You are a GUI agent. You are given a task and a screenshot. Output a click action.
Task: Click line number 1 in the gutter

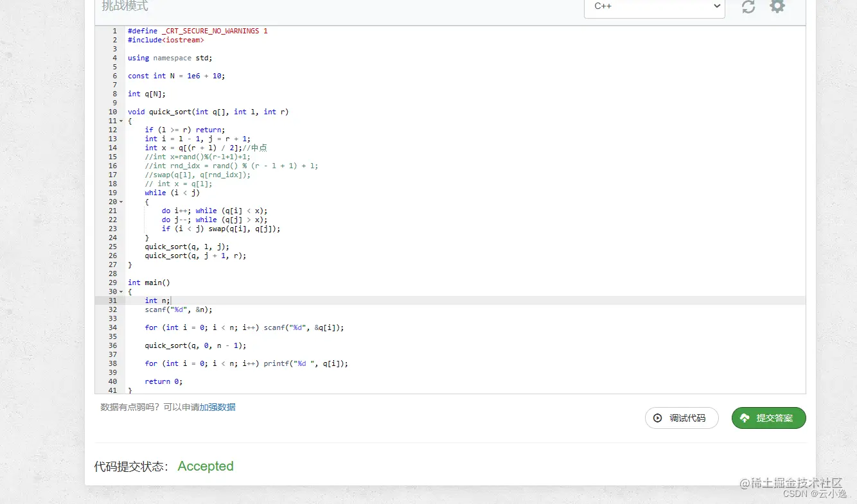(115, 31)
